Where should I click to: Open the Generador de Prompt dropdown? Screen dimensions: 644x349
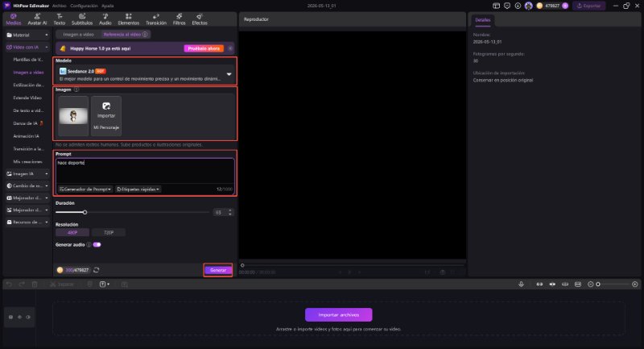[85, 189]
